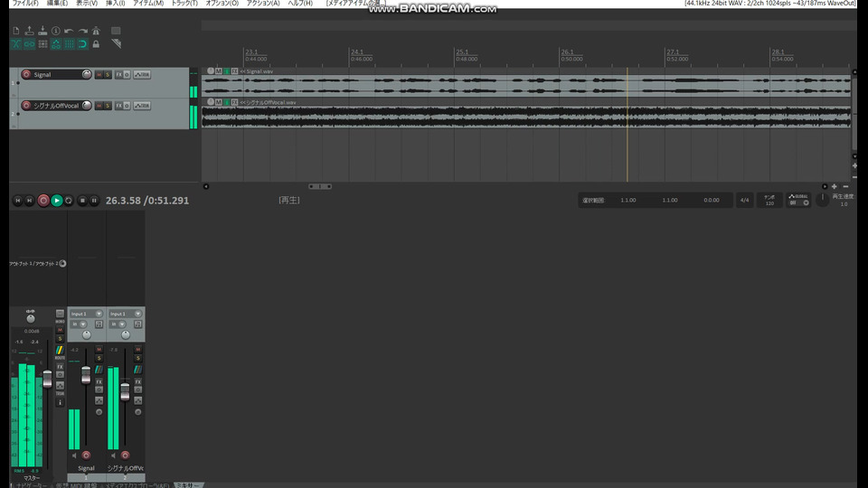Click the Open project toolbar icon
Image resolution: width=868 pixels, height=488 pixels.
tap(29, 31)
